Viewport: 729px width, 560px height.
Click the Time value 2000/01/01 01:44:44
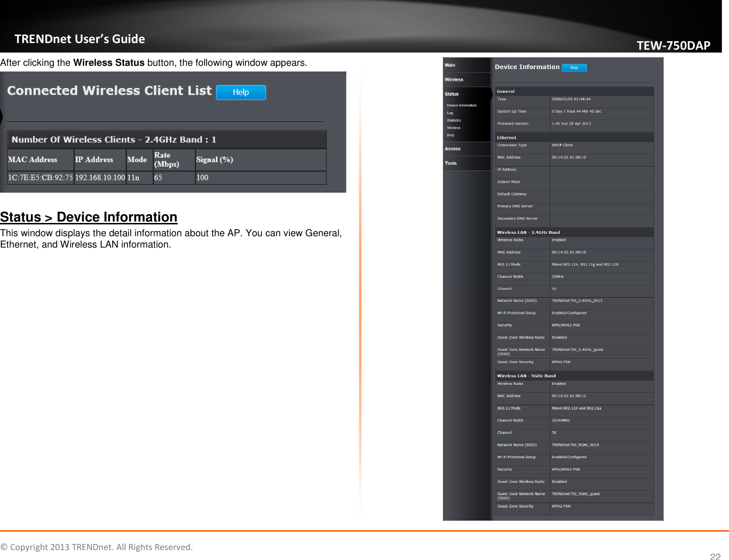(x=571, y=99)
